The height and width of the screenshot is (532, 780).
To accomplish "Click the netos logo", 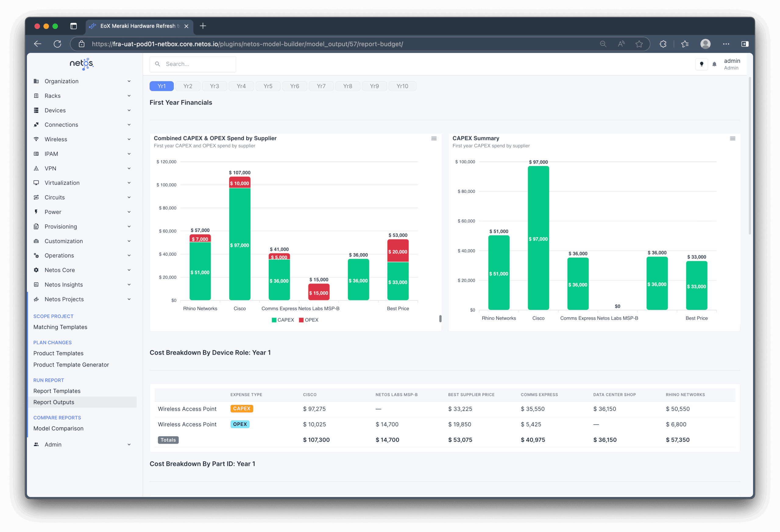I will 82,63.
